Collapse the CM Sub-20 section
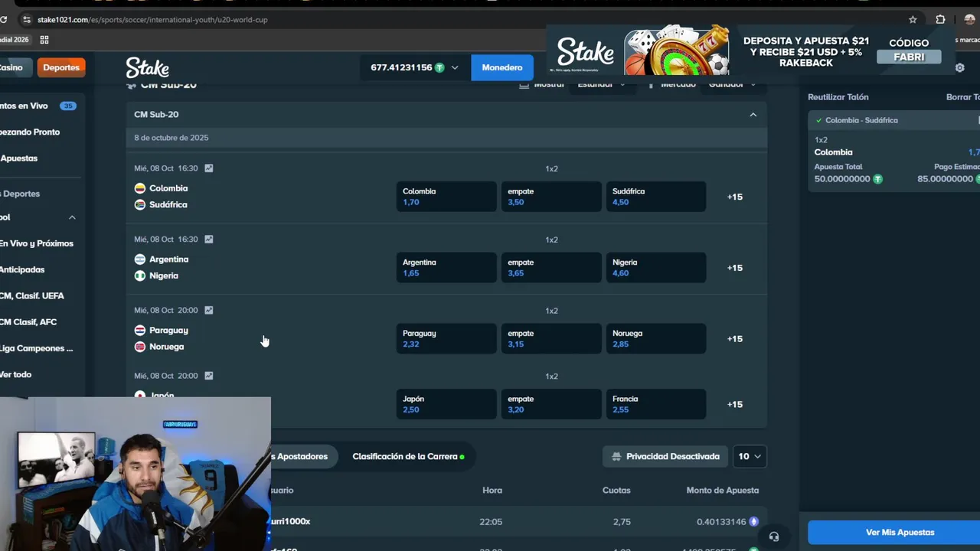 click(x=753, y=115)
